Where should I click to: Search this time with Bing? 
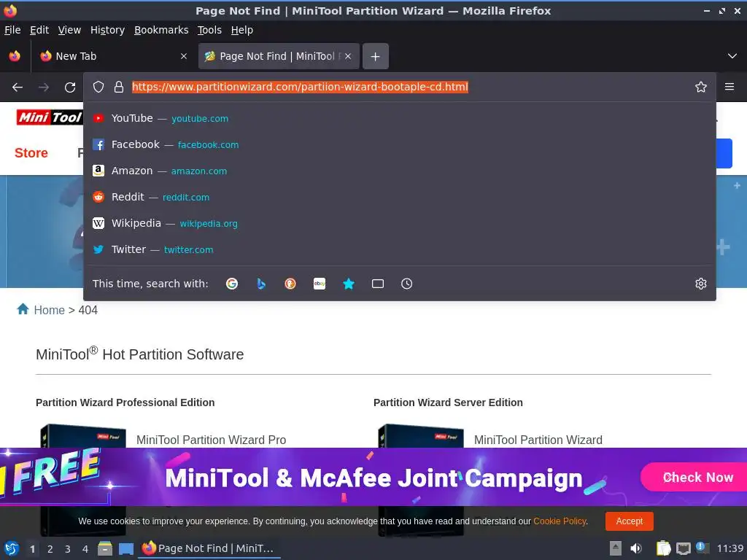coord(261,284)
